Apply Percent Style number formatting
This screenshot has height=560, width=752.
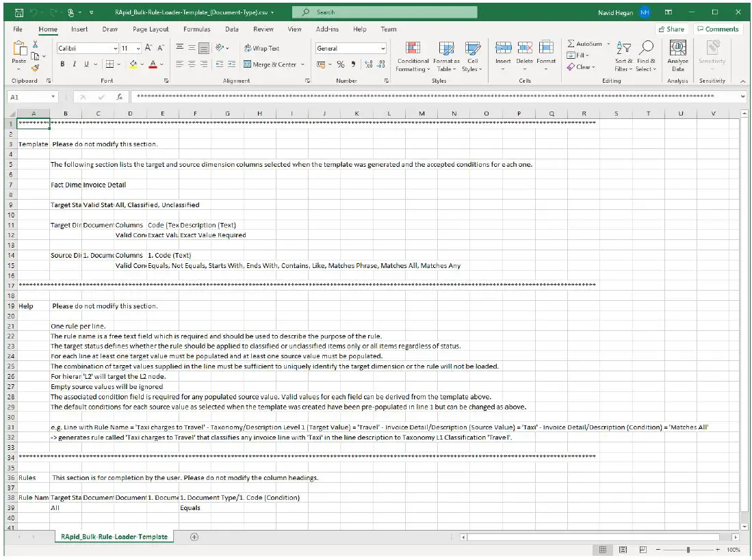coord(339,63)
